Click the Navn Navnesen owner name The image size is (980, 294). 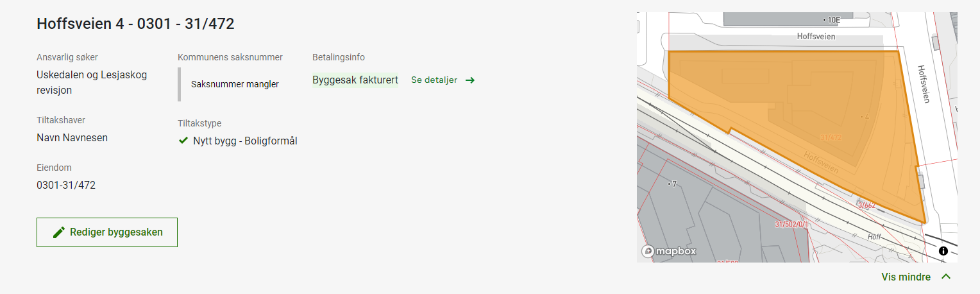(72, 137)
